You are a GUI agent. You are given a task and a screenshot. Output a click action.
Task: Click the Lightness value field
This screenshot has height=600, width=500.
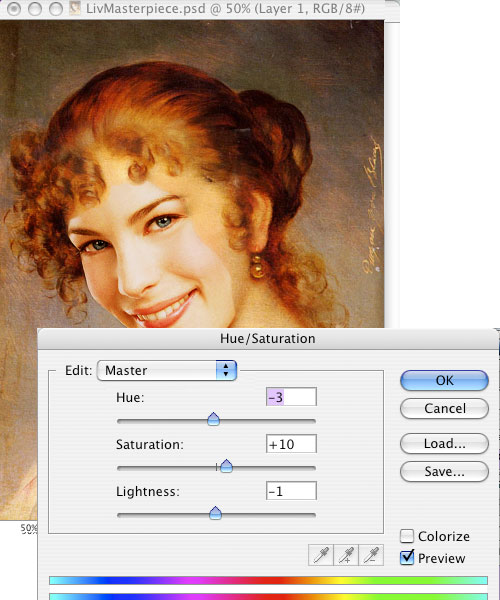click(x=291, y=491)
